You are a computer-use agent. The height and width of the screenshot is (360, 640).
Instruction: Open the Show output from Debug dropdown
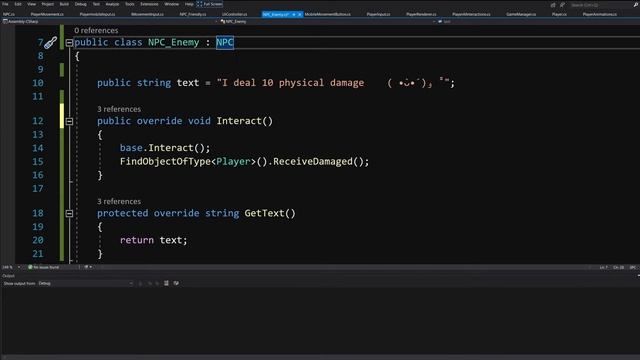click(x=86, y=283)
